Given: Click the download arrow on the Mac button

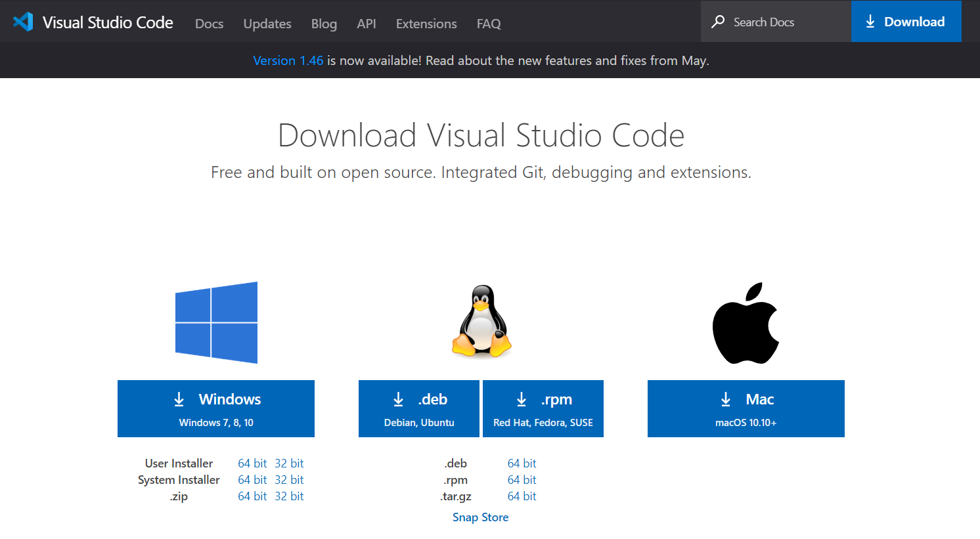Looking at the screenshot, I should (x=725, y=399).
